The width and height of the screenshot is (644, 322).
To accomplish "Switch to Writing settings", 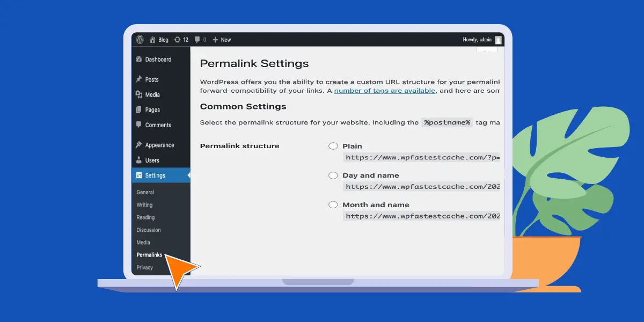I will tap(144, 204).
